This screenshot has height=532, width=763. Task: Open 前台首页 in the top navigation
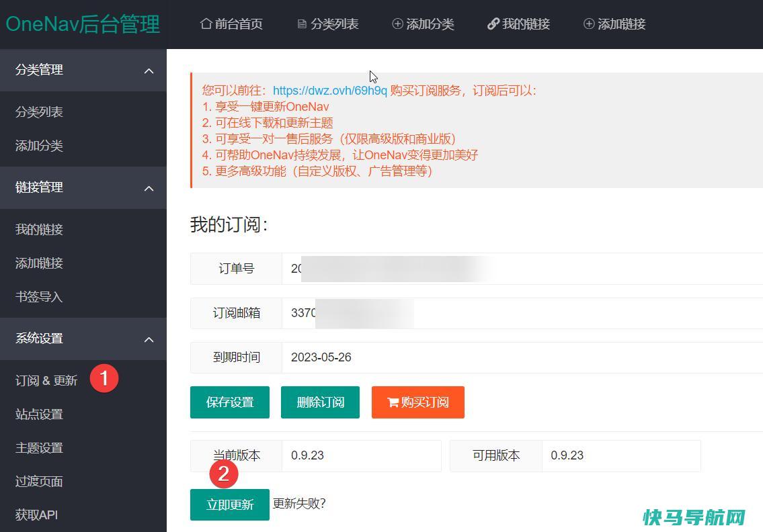[x=232, y=24]
